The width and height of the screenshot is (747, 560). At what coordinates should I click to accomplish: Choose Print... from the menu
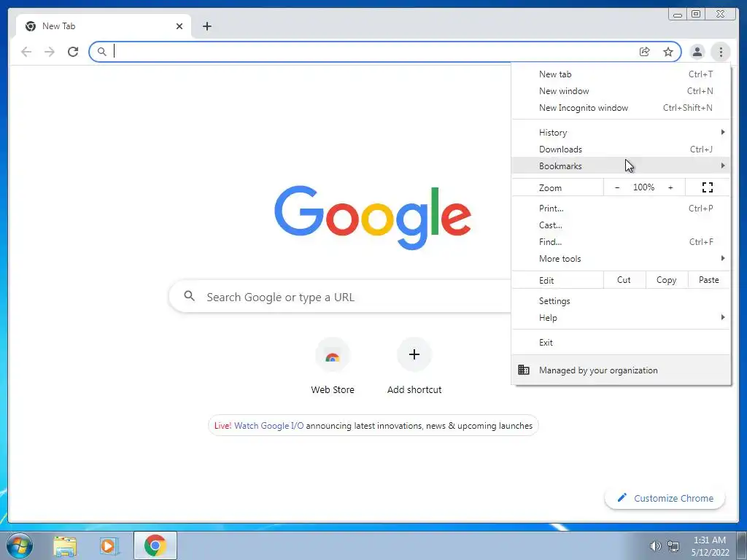pyautogui.click(x=621, y=209)
